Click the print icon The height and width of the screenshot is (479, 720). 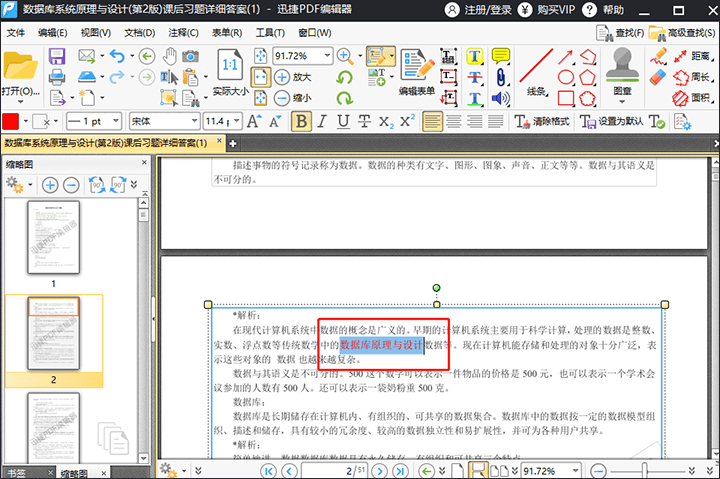58,77
